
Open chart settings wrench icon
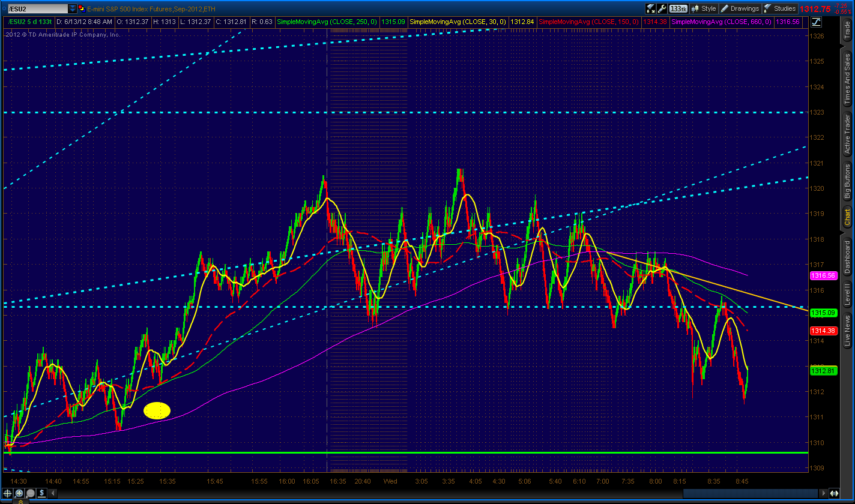click(x=662, y=8)
